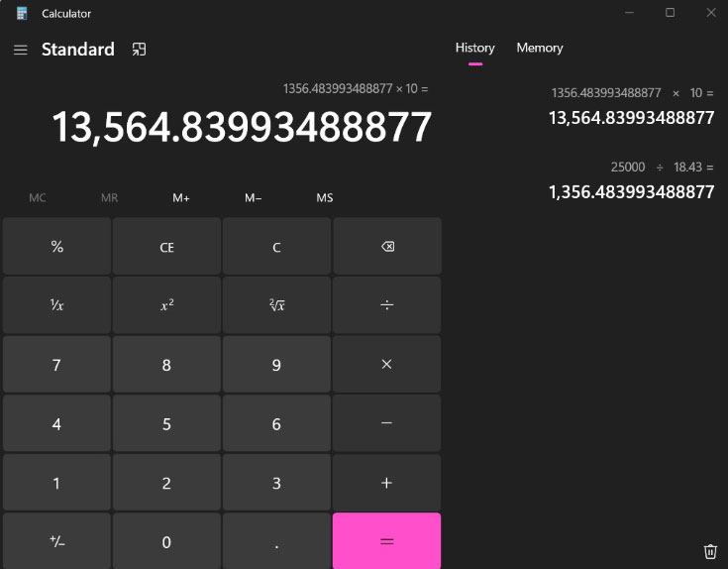Click the decimal point key
The height and width of the screenshot is (569, 728).
[x=276, y=540]
